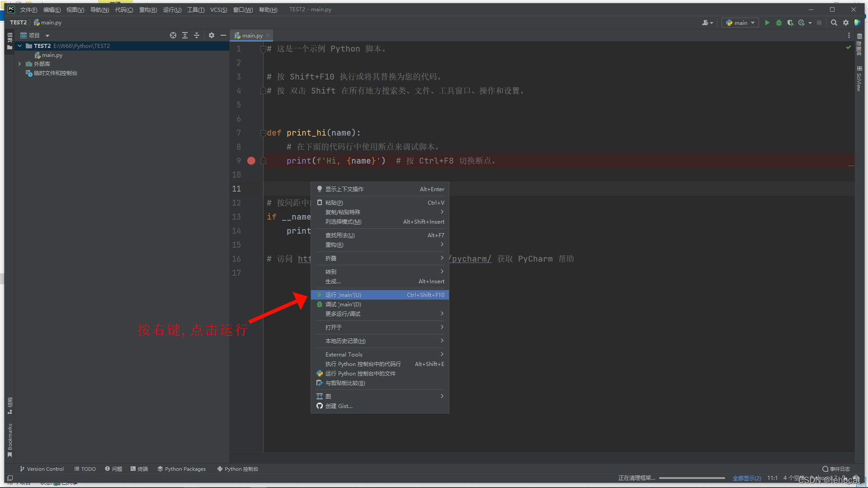The width and height of the screenshot is (868, 488).
Task: Click the search icon in top toolbar
Action: [x=834, y=23]
